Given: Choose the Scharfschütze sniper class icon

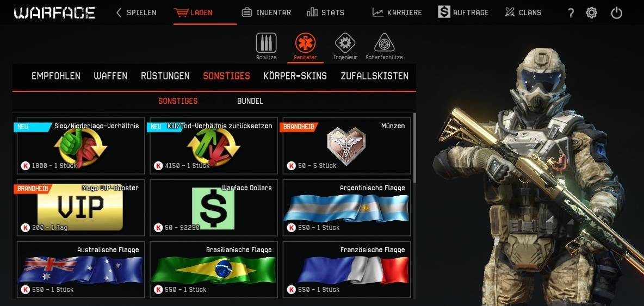Looking at the screenshot, I should [384, 43].
